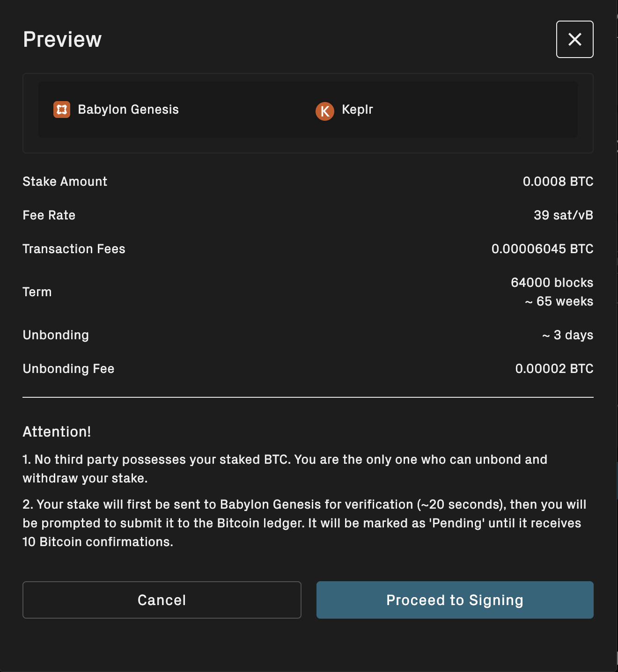618x672 pixels.
Task: Click the divider line above Attention
Action: point(308,397)
